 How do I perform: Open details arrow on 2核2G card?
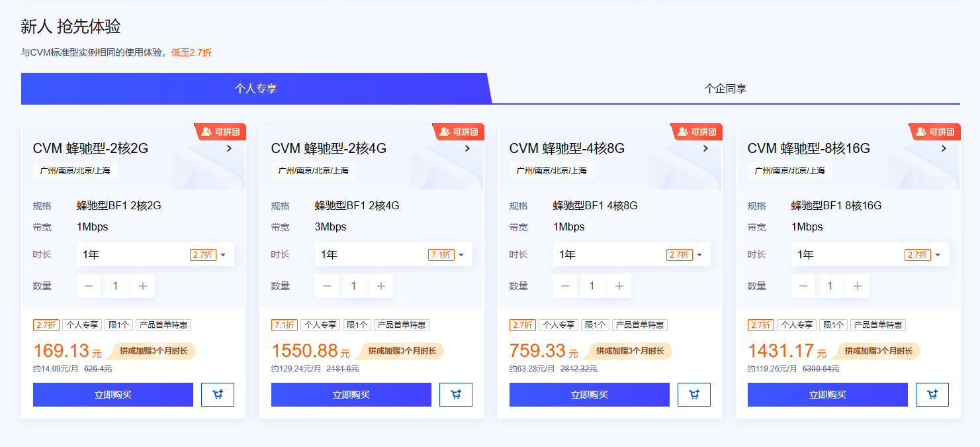click(230, 148)
